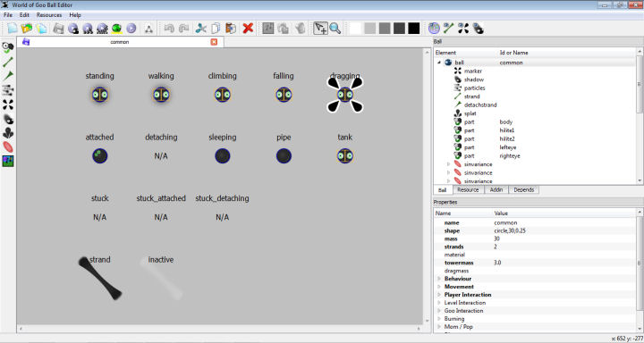
Task: Click the New ball icon in toolbar
Action: pos(13,29)
